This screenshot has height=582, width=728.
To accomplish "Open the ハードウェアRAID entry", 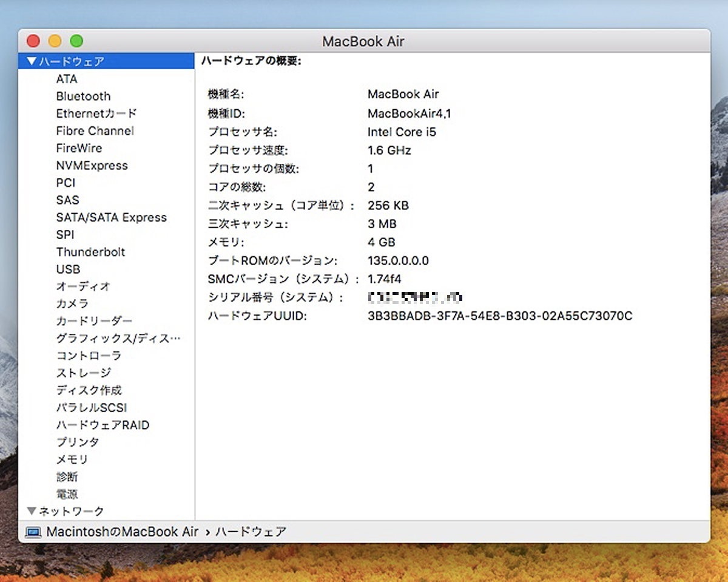I will (x=103, y=425).
